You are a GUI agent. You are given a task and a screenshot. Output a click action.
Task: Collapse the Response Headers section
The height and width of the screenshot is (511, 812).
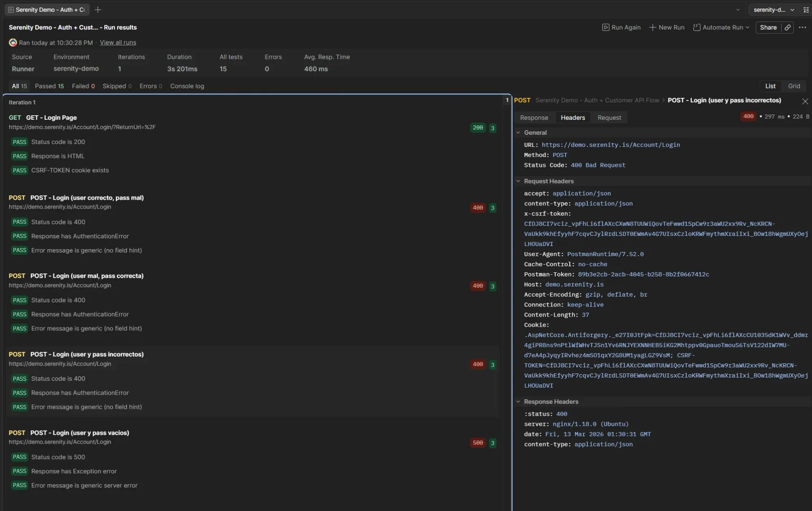(518, 401)
